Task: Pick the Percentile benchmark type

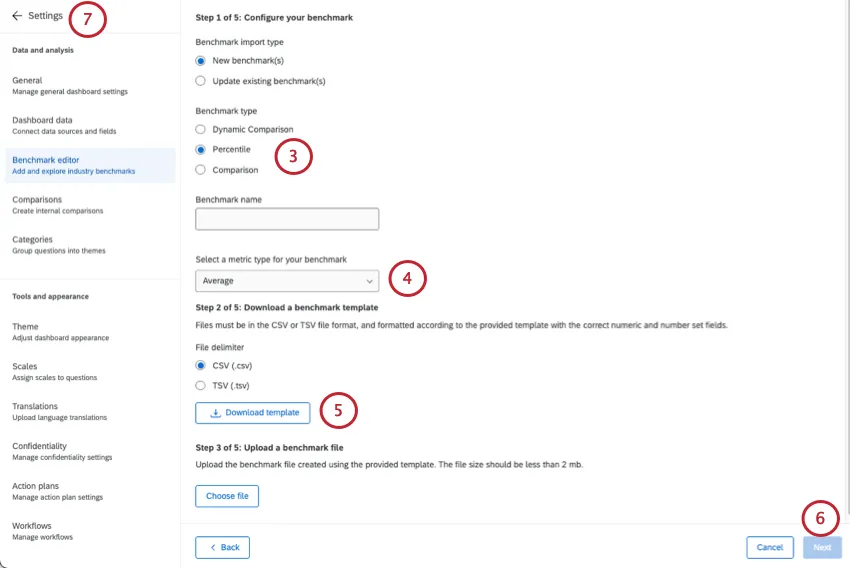Action: [201, 150]
